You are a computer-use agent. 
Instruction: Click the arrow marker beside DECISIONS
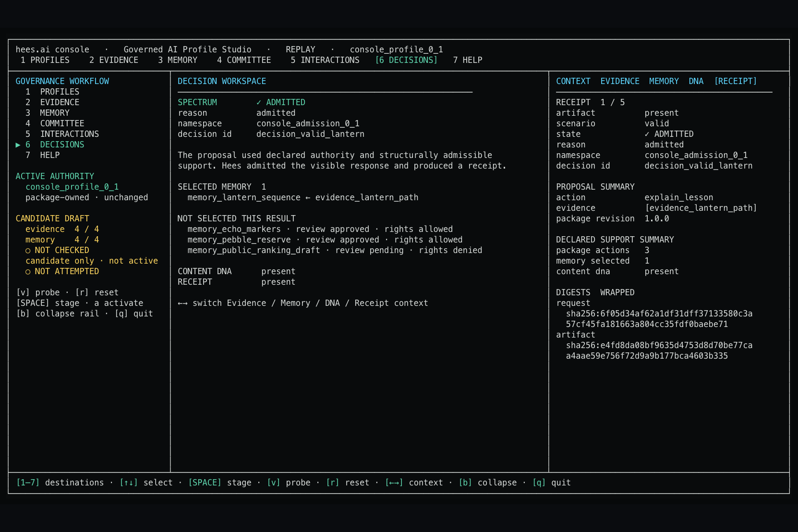[x=18, y=145]
